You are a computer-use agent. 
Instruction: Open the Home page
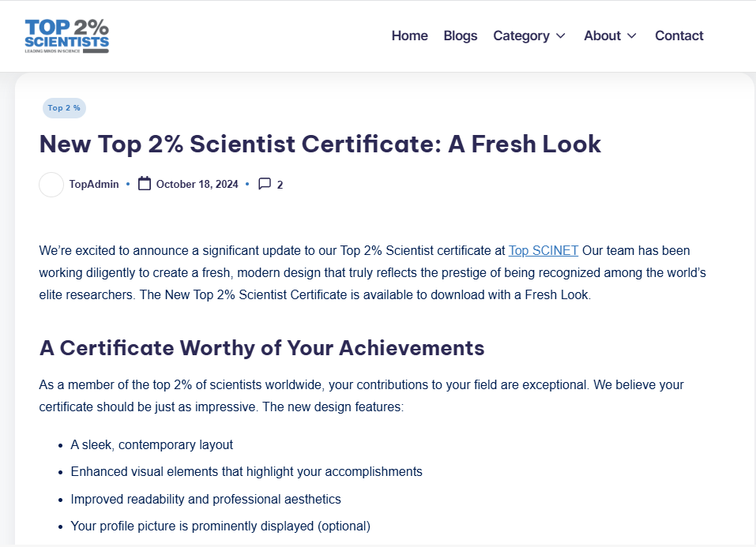(x=409, y=36)
